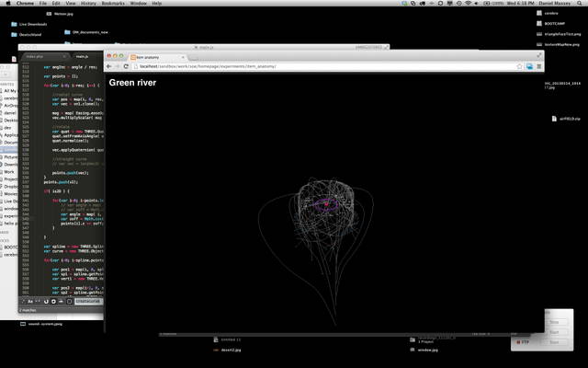Screen dimensions: 588x368
Task: Select the 'Deutschland' desktop folder
Action: (x=27, y=35)
